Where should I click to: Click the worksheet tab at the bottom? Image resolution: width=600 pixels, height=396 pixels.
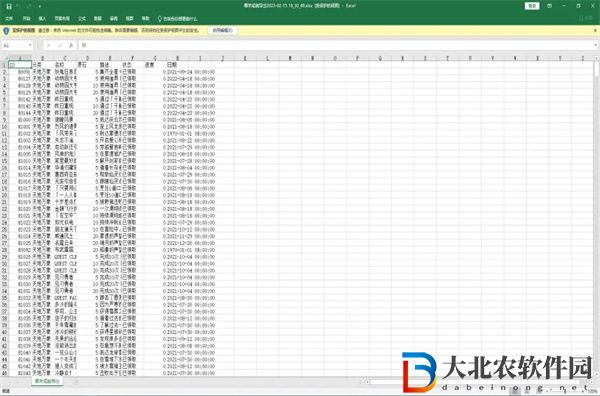(47, 381)
